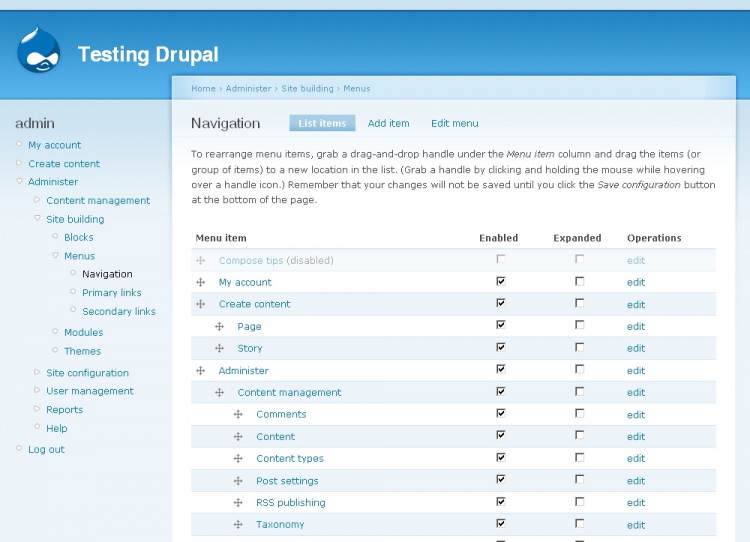The height and width of the screenshot is (542, 750).
Task: Uncheck Enabled for RSS publishing
Action: point(501,501)
